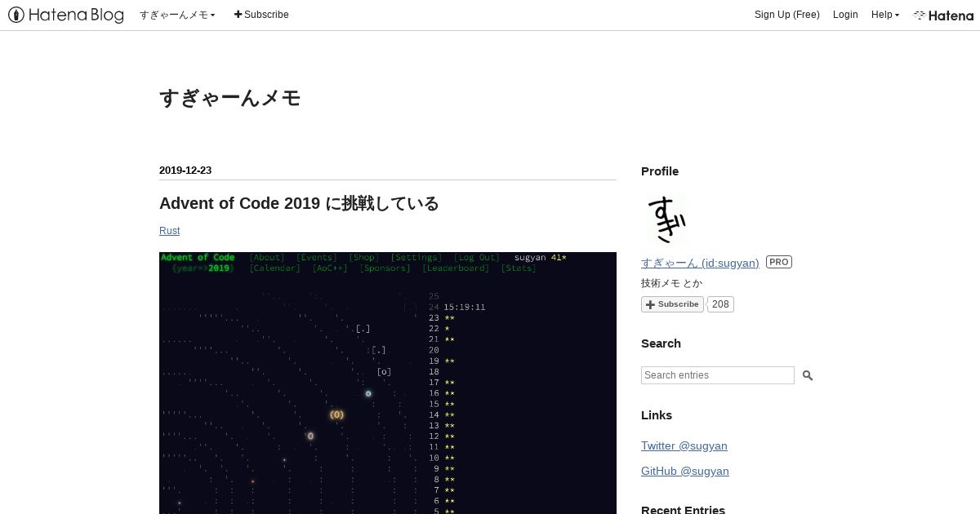Screen dimensions: 980x514
Task: Click the Subscribe button in Profile
Action: pyautogui.click(x=672, y=304)
